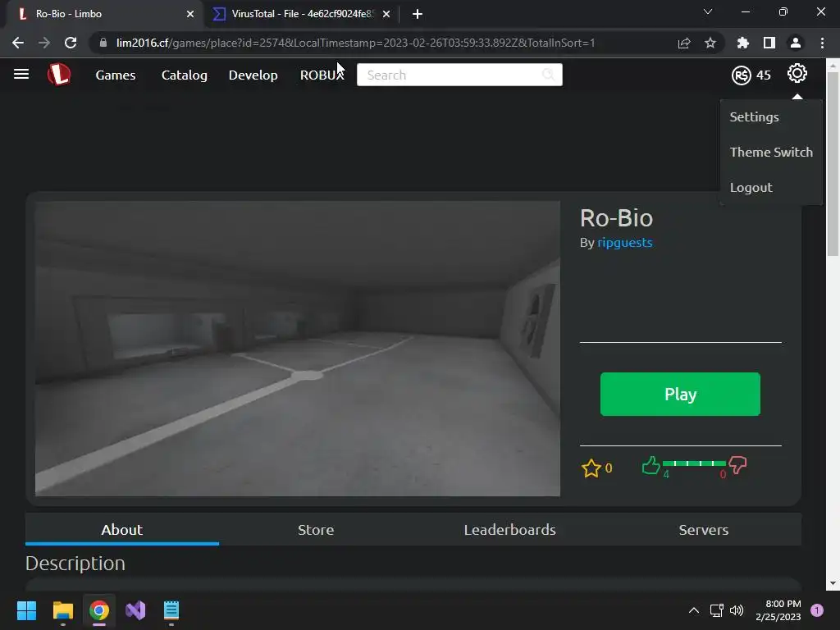The width and height of the screenshot is (840, 630).
Task: Open volume control in system tray
Action: 737,610
